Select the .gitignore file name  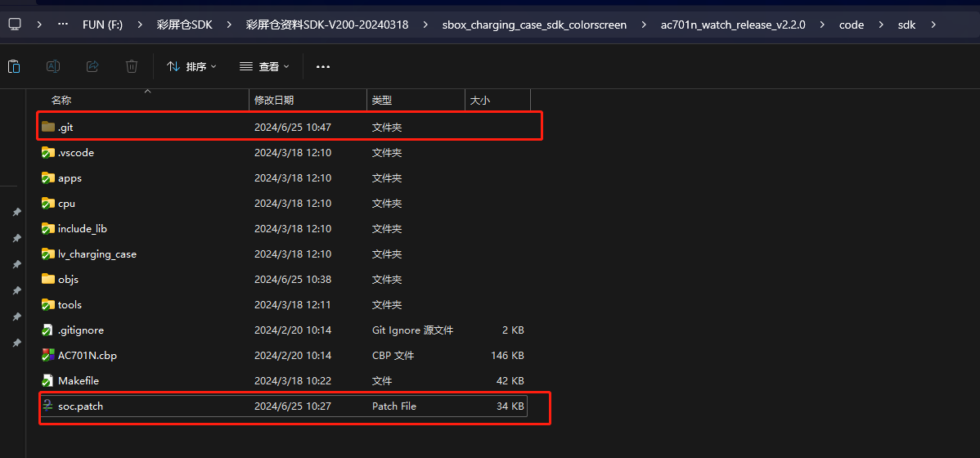(x=81, y=330)
